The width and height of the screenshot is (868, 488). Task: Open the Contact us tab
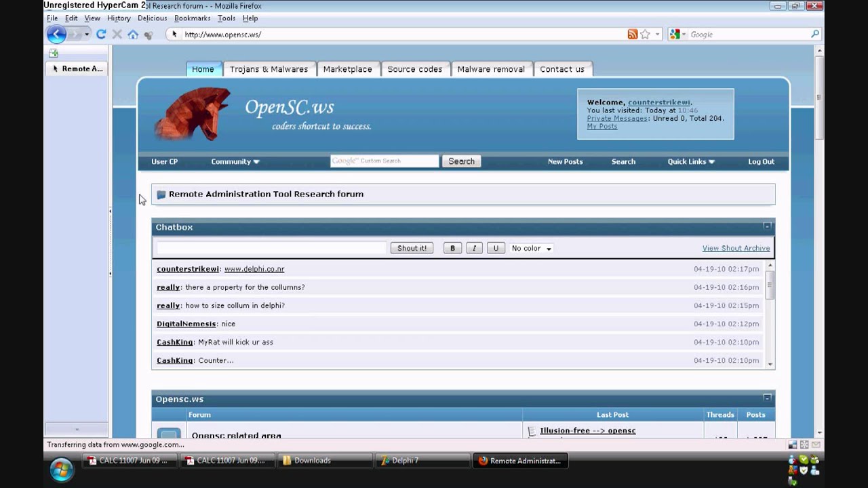(561, 69)
